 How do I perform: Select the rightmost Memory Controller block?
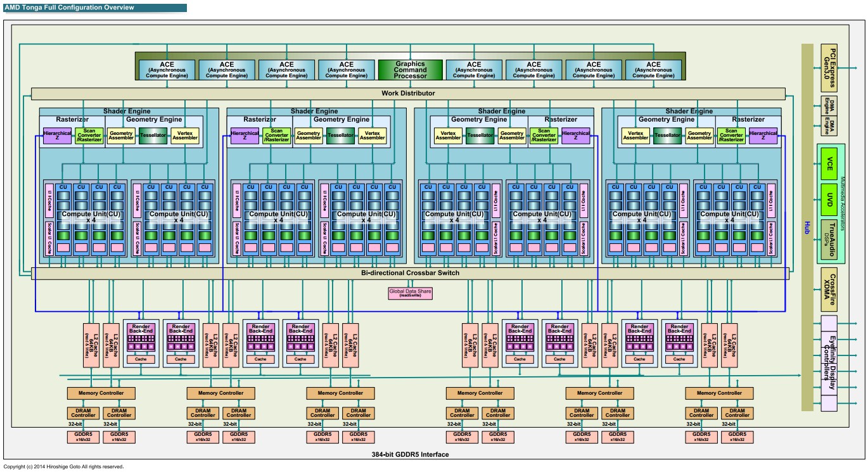pos(719,393)
